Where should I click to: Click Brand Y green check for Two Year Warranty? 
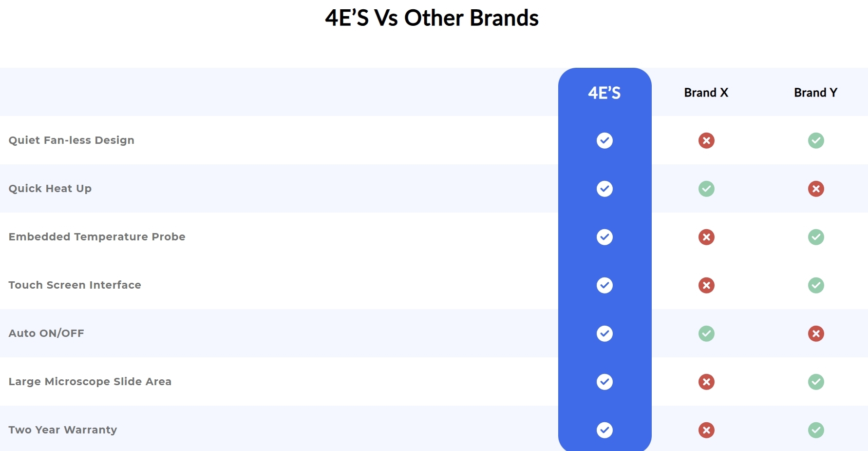816,430
